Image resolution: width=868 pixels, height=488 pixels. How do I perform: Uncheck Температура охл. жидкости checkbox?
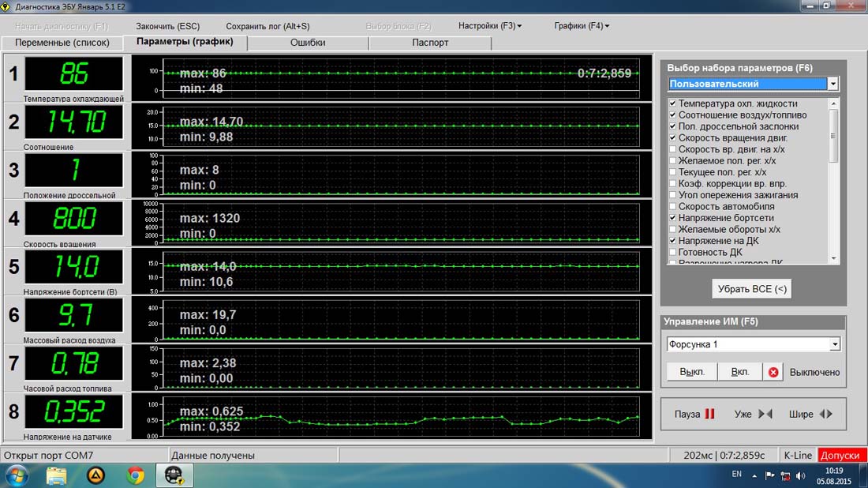point(672,103)
